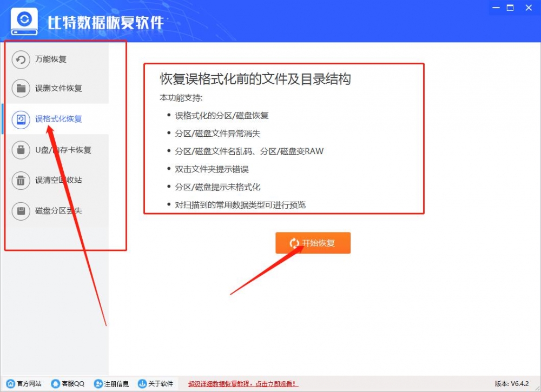Click the 关于软件 info icon
This screenshot has height=392, width=541.
[x=142, y=383]
